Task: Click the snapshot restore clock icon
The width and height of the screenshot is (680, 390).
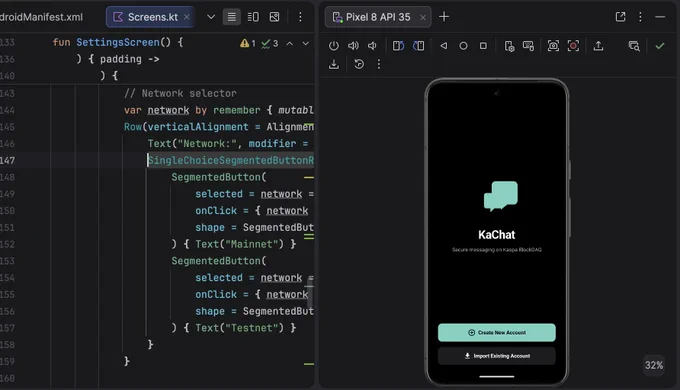Action: tap(359, 64)
